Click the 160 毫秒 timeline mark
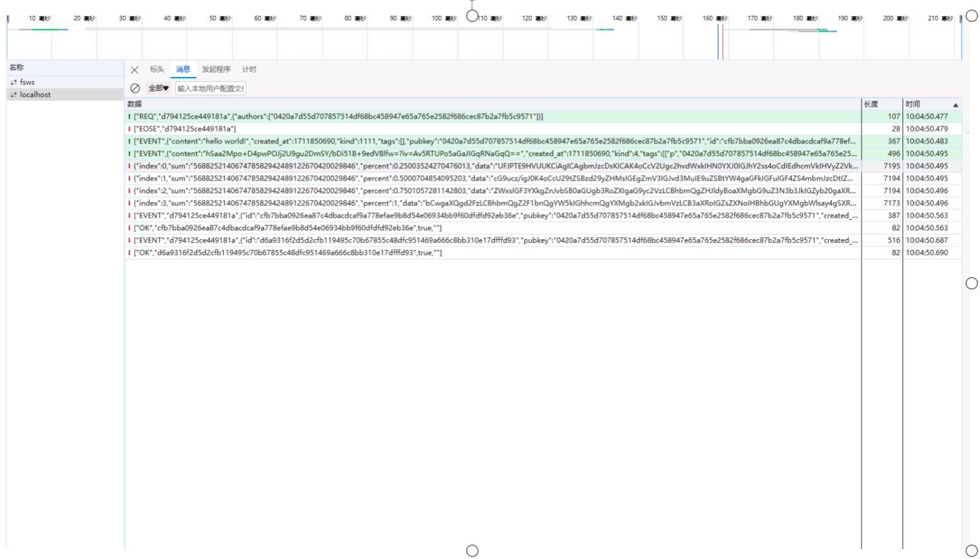The height and width of the screenshot is (559, 980). click(715, 18)
